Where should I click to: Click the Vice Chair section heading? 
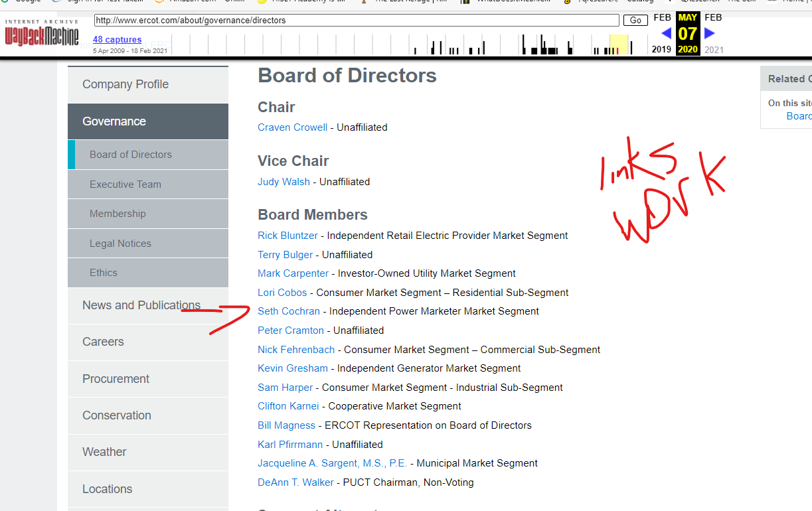[x=293, y=161]
